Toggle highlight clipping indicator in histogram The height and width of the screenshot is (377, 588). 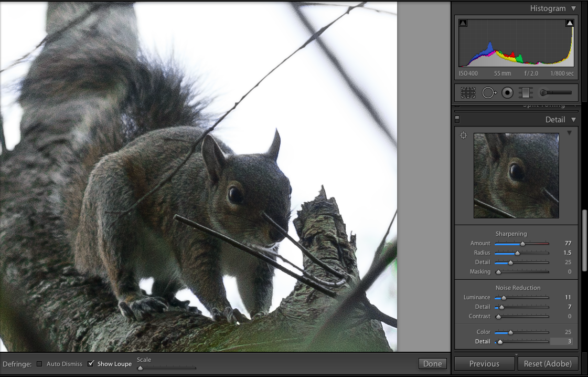point(570,23)
